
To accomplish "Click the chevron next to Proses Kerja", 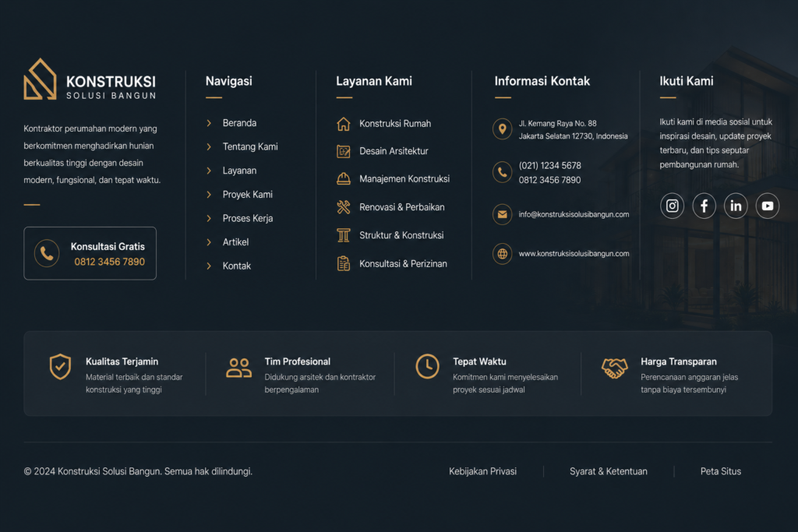I will pyautogui.click(x=209, y=219).
